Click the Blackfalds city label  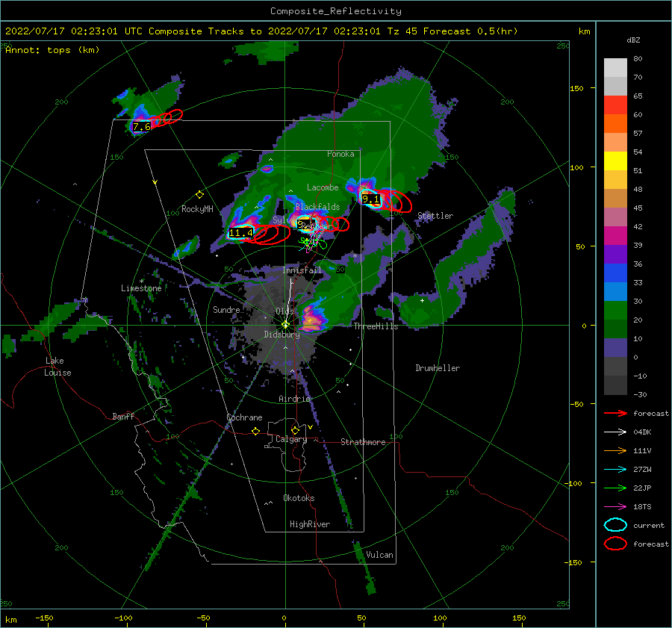point(317,207)
